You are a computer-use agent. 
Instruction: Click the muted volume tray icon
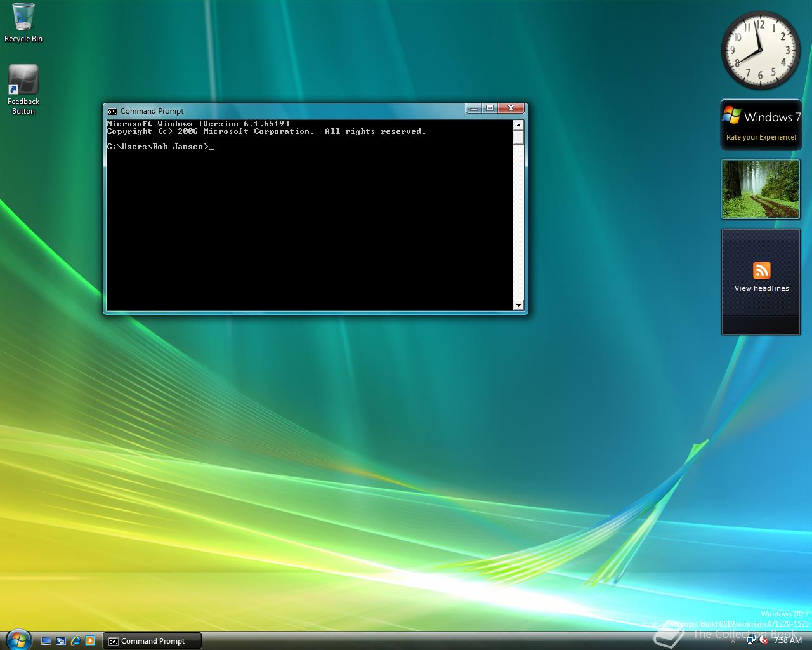(x=763, y=640)
